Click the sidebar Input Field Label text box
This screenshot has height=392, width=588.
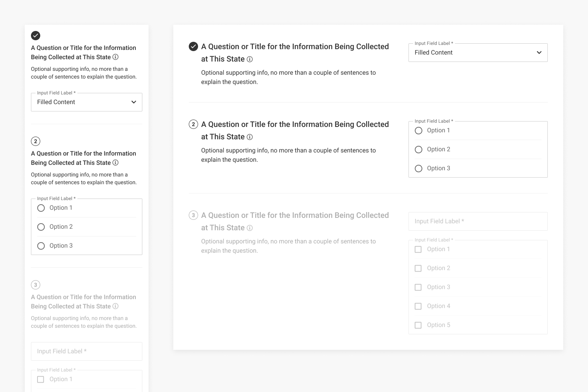(86, 351)
